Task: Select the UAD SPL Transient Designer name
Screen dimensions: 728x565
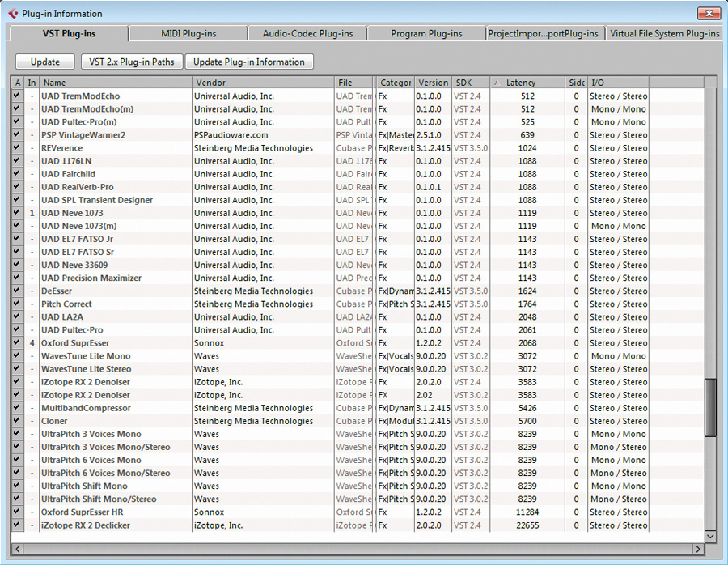Action: click(97, 200)
